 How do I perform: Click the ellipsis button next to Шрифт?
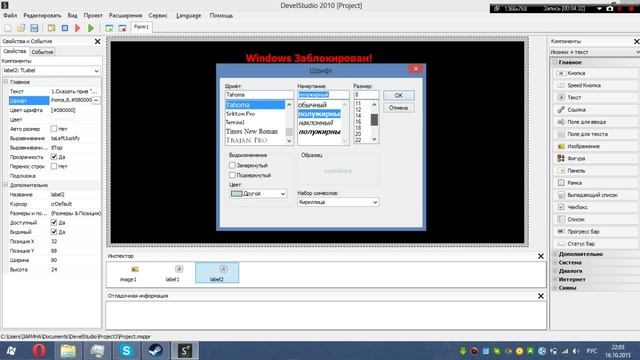click(96, 100)
